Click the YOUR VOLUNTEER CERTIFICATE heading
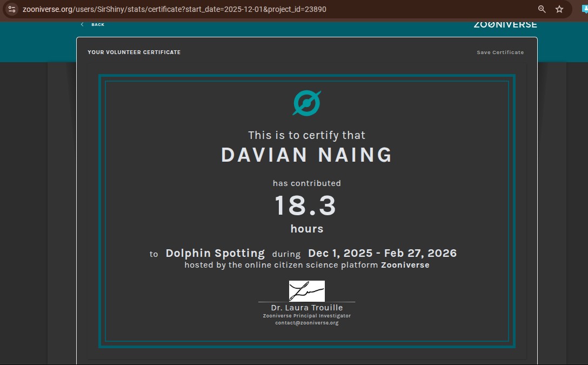This screenshot has height=365, width=588. [x=134, y=52]
